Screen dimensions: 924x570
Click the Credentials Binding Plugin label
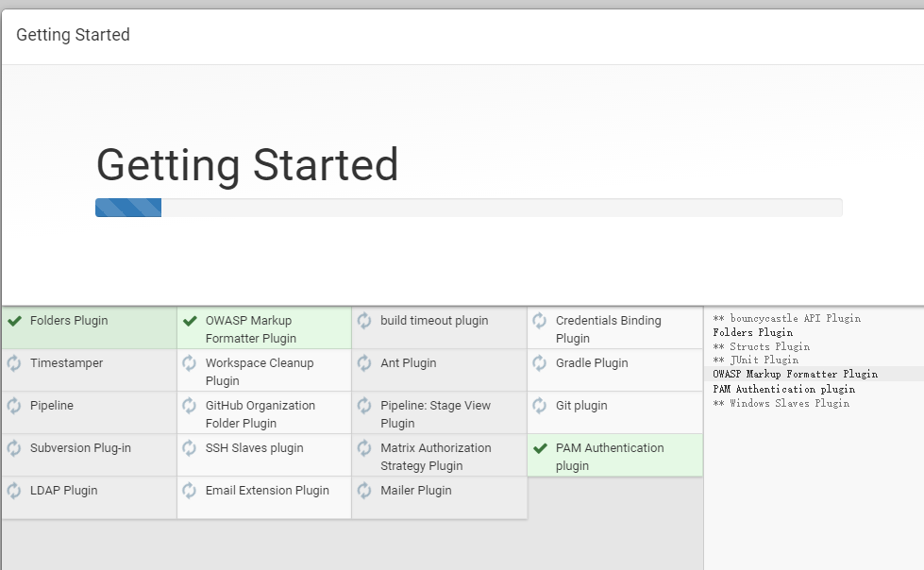[608, 329]
